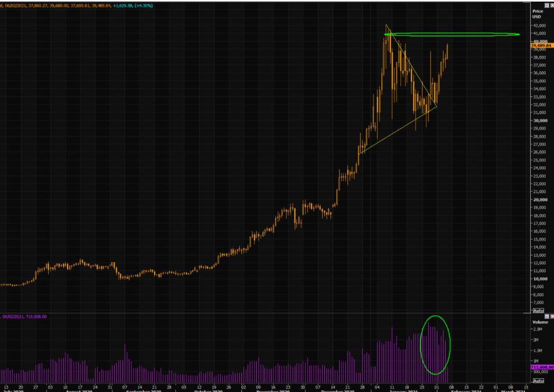Select the yellow ascending trendline
554x392 pixels.
(x=398, y=130)
